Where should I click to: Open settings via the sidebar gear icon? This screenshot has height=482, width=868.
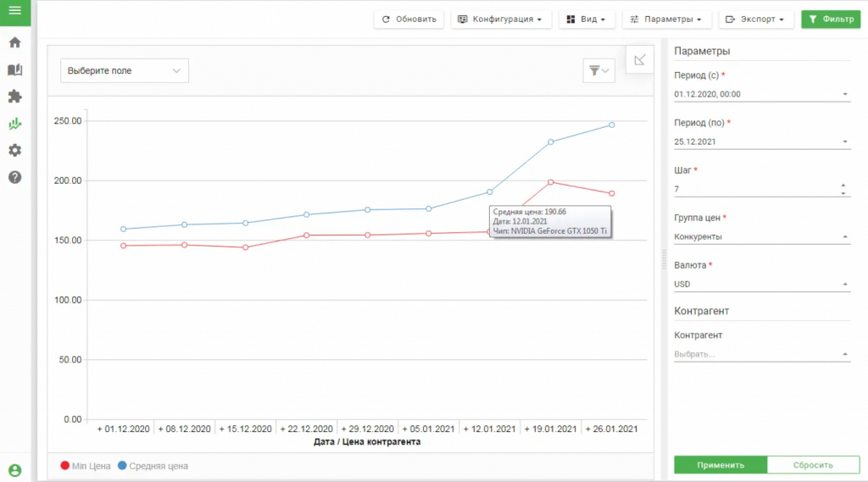pos(14,151)
